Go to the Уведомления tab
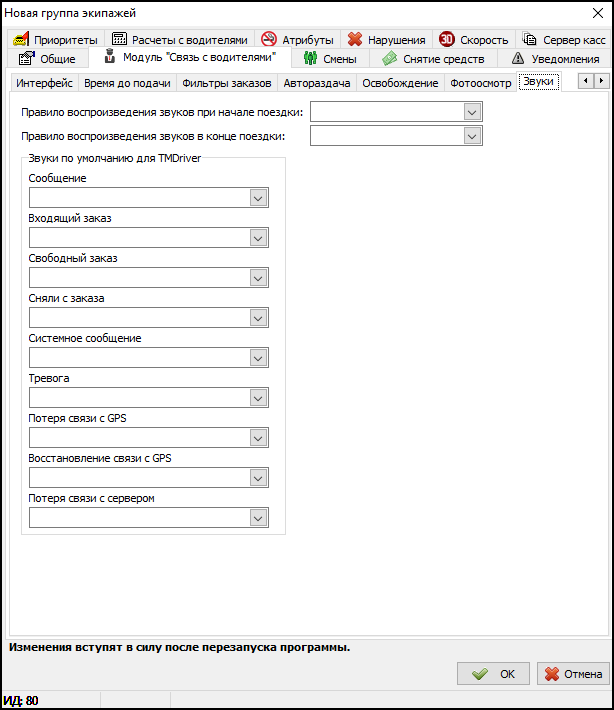The height and width of the screenshot is (710, 614). click(555, 59)
